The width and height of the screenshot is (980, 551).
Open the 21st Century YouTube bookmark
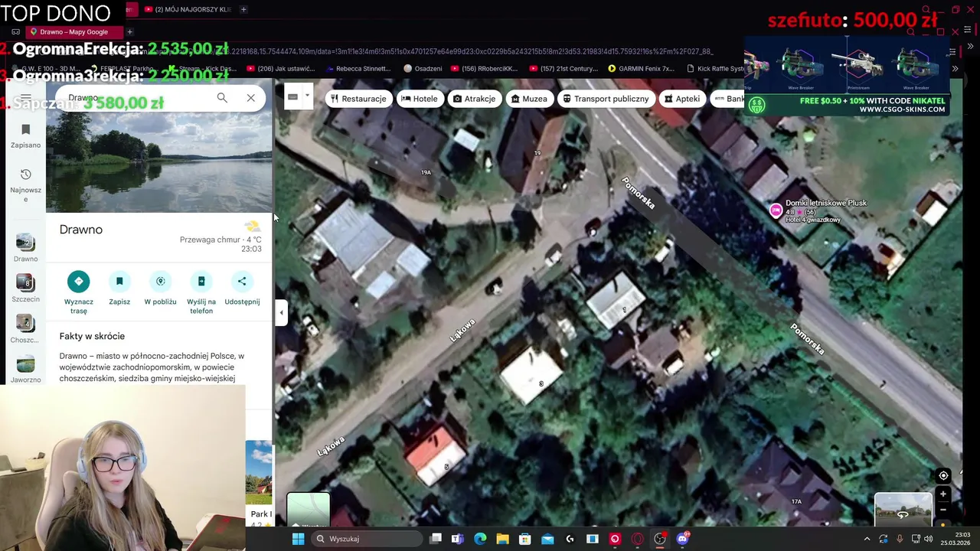click(x=562, y=68)
